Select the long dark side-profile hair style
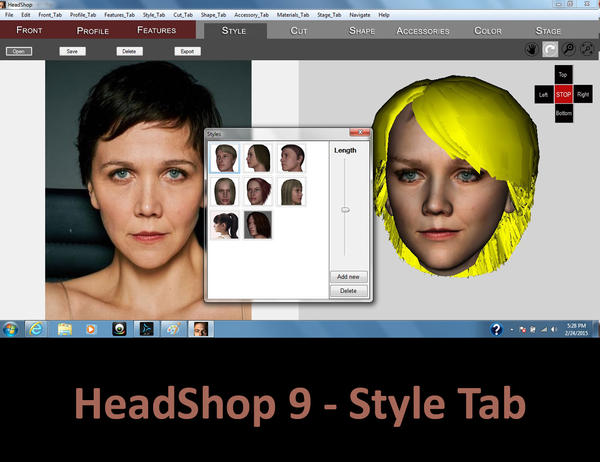Viewport: 600px width, 462px height. point(258,158)
